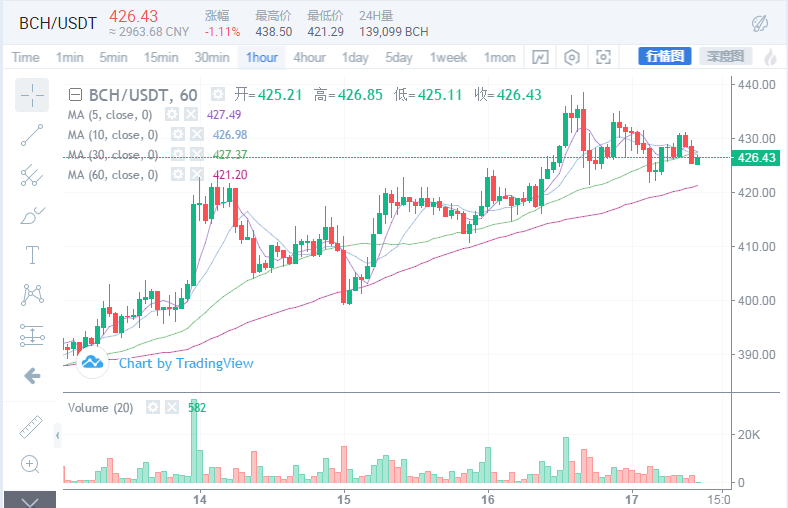788x508 pixels.
Task: Click the 139,099 BCH 24H volume value
Action: pos(393,32)
